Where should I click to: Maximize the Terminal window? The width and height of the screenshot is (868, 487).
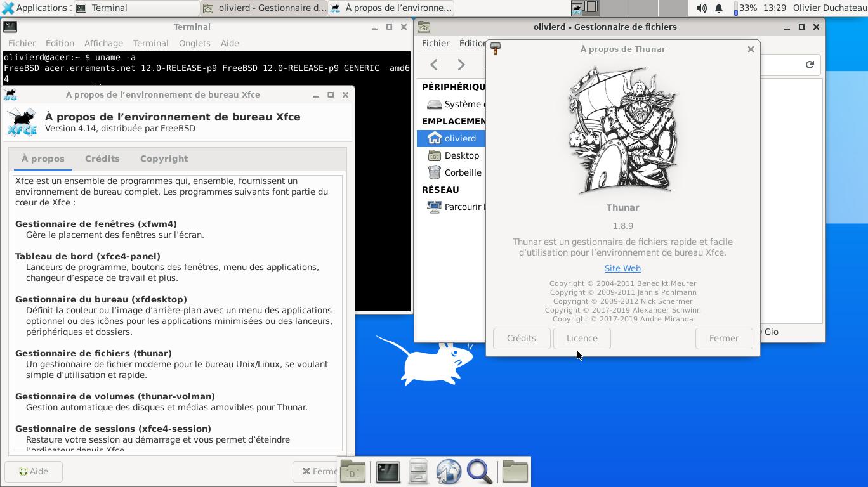point(389,27)
